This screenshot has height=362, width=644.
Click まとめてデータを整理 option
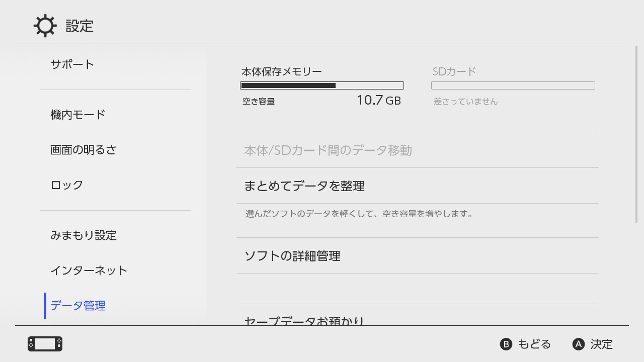[304, 186]
